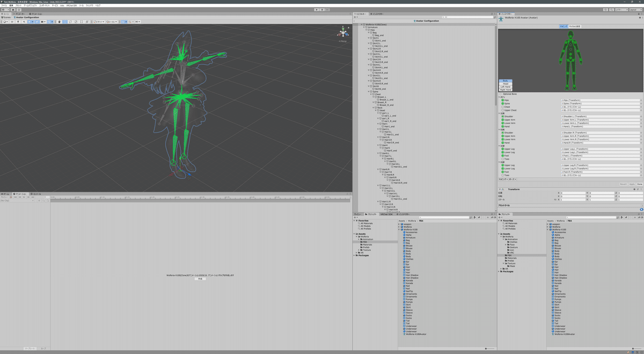The height and width of the screenshot is (354, 644).
Task: Open the VRChat SDK menu in menu bar
Action: click(x=71, y=5)
